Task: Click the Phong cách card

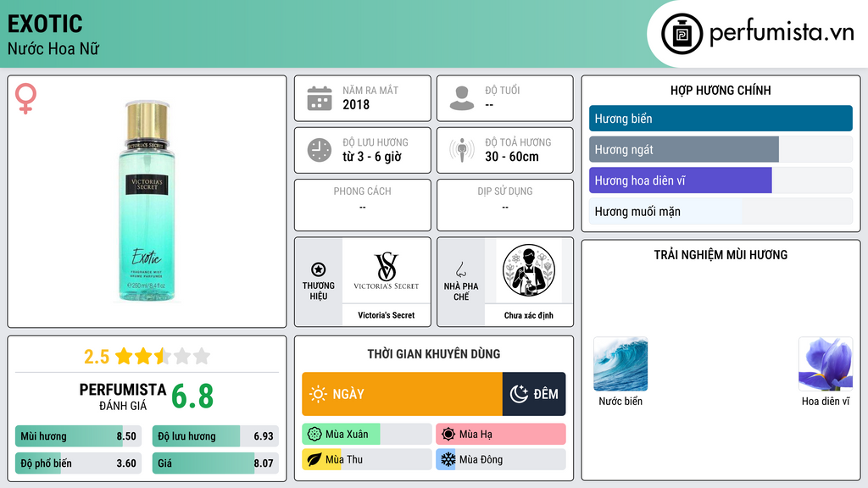Action: click(363, 205)
